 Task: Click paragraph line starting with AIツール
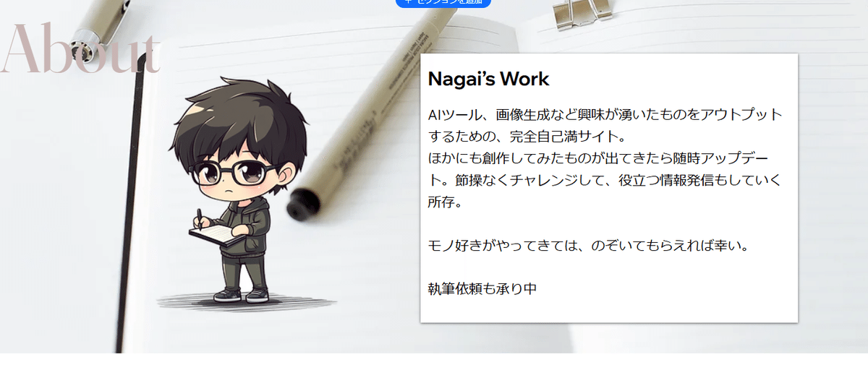tap(605, 115)
